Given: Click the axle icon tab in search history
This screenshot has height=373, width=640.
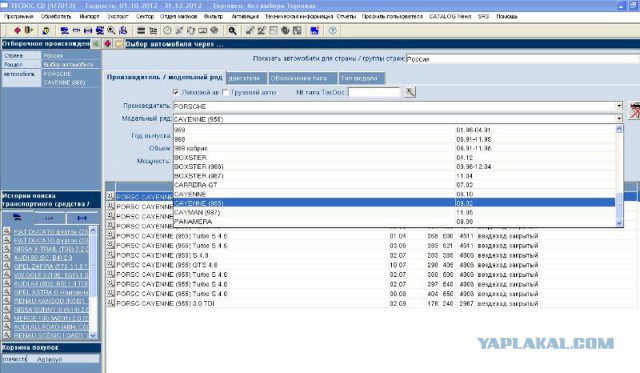Looking at the screenshot, I should (x=82, y=218).
